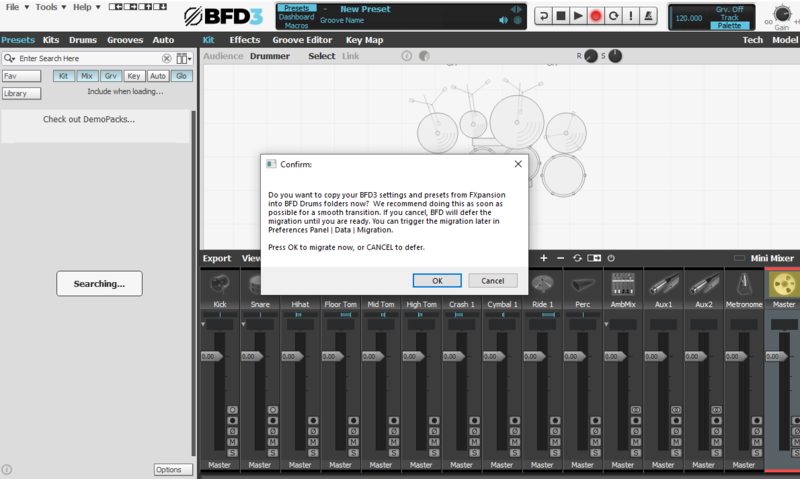Image resolution: width=800 pixels, height=479 pixels.
Task: Open the Help menu dropdown
Action: click(x=86, y=7)
